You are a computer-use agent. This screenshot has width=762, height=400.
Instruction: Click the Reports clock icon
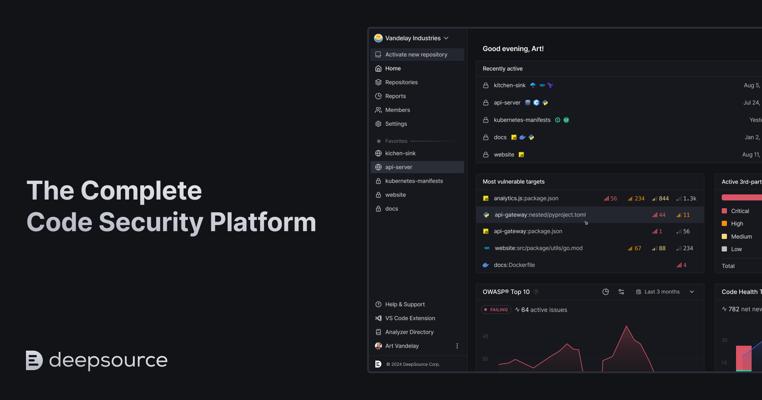(378, 96)
